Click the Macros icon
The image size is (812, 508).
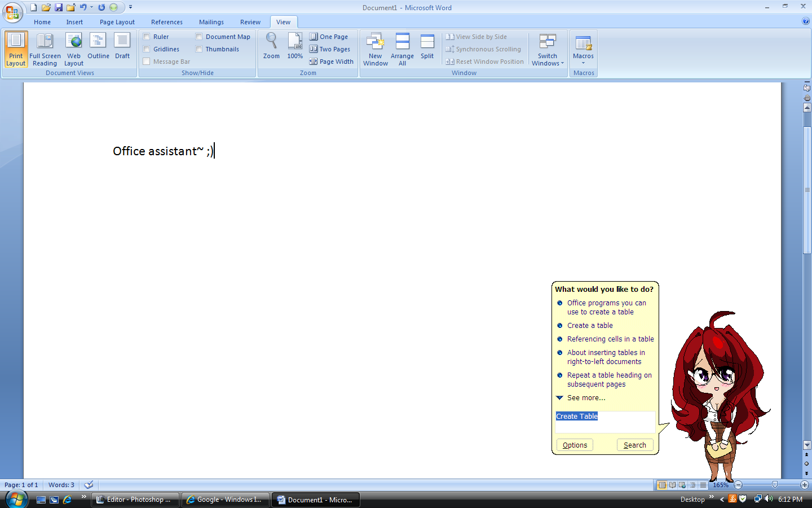pos(583,42)
